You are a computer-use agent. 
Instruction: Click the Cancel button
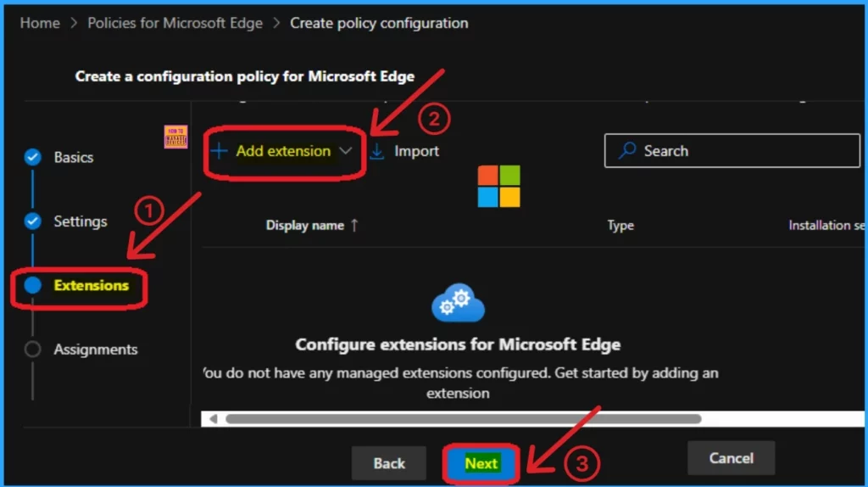tap(731, 458)
